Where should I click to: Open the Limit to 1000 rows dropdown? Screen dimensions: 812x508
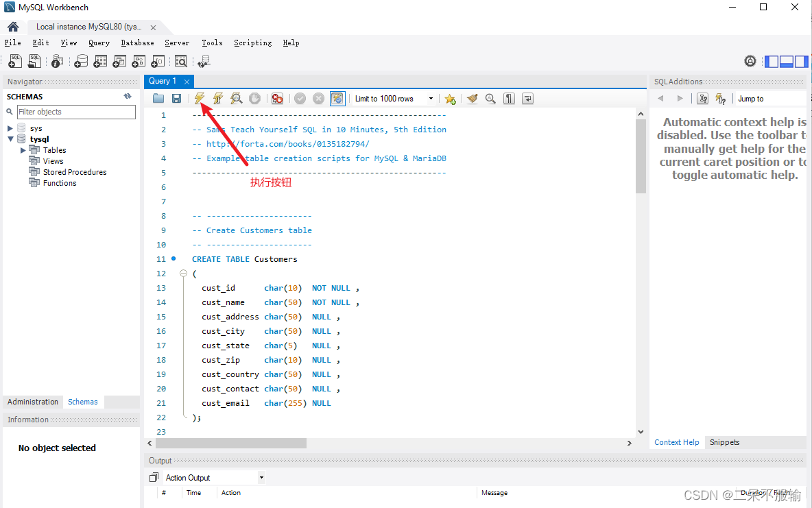430,98
